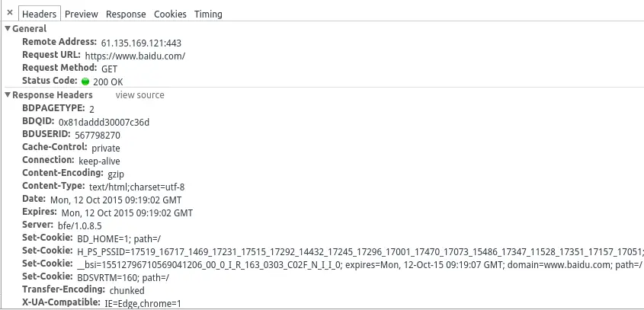Image resolution: width=644 pixels, height=310 pixels.
Task: Click the Headers tab
Action: pyautogui.click(x=38, y=14)
